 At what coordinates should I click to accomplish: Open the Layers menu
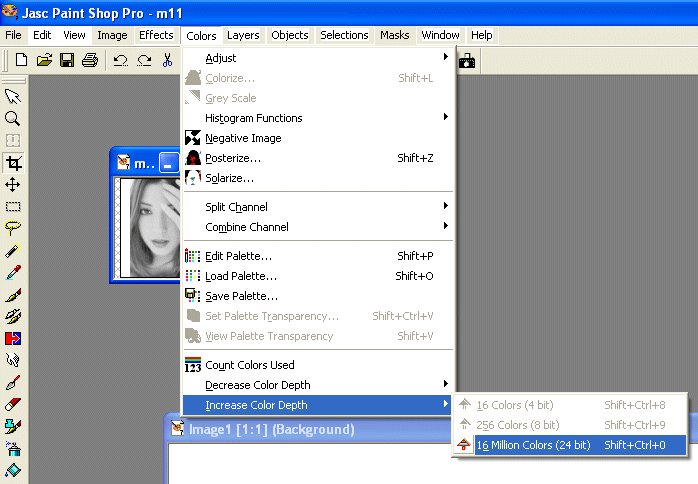243,35
